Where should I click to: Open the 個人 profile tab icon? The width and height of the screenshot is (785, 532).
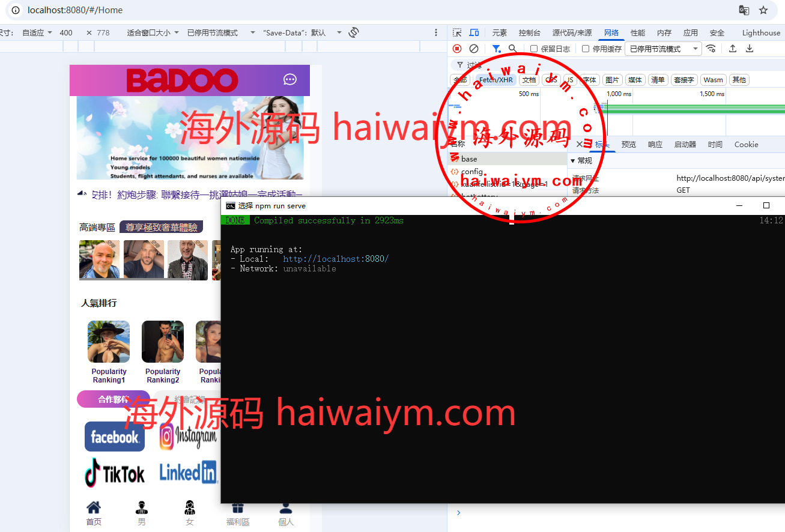click(286, 507)
